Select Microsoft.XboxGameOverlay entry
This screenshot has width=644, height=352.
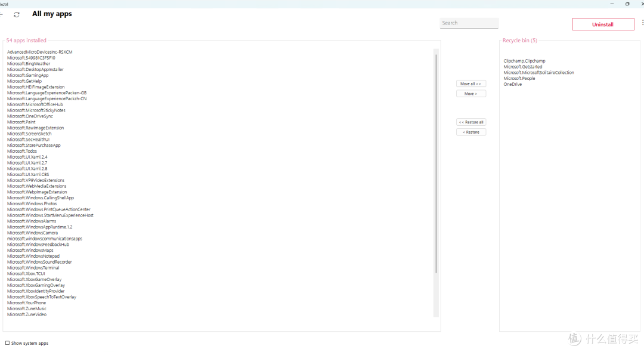coord(35,280)
